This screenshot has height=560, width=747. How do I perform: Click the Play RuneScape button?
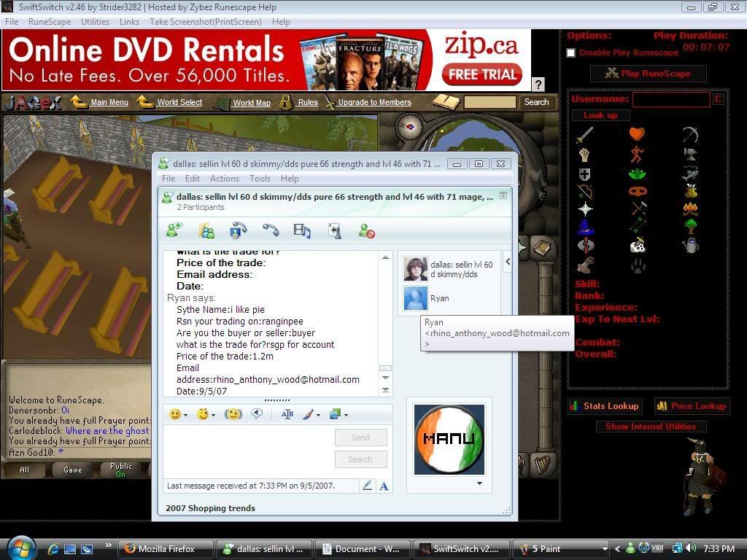648,74
